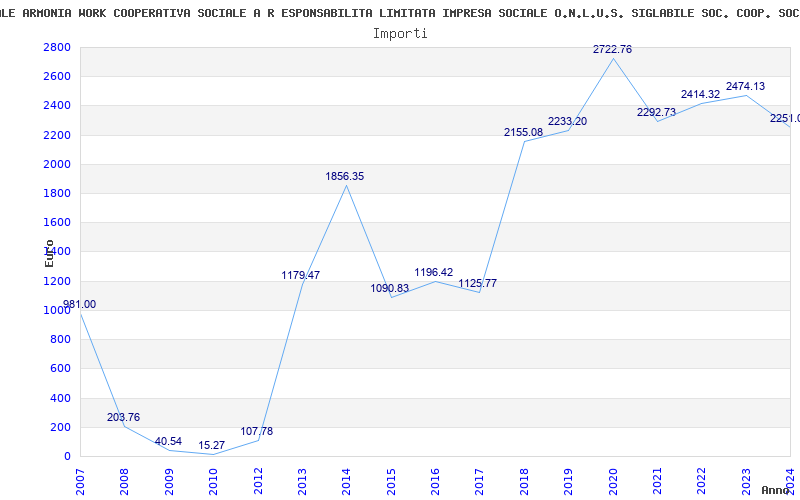This screenshot has height=500, width=800.
Task: Select the 2292.73 data label
Action: click(x=657, y=112)
